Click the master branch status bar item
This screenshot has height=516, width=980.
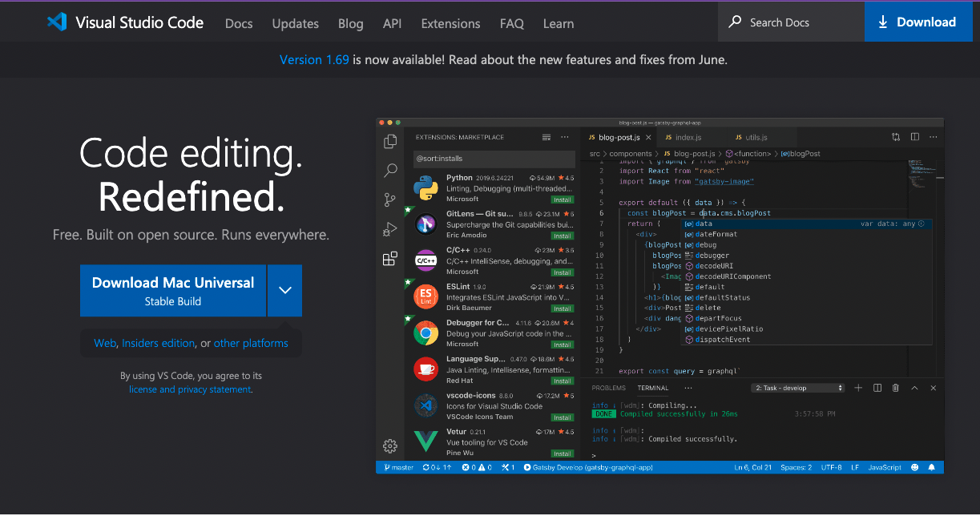pos(398,467)
